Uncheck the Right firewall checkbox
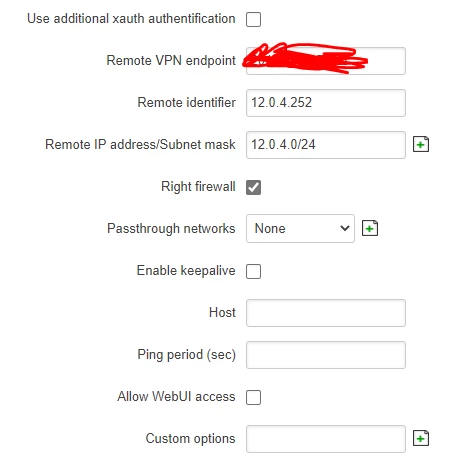Viewport: 471px width, 460px height. (x=253, y=187)
